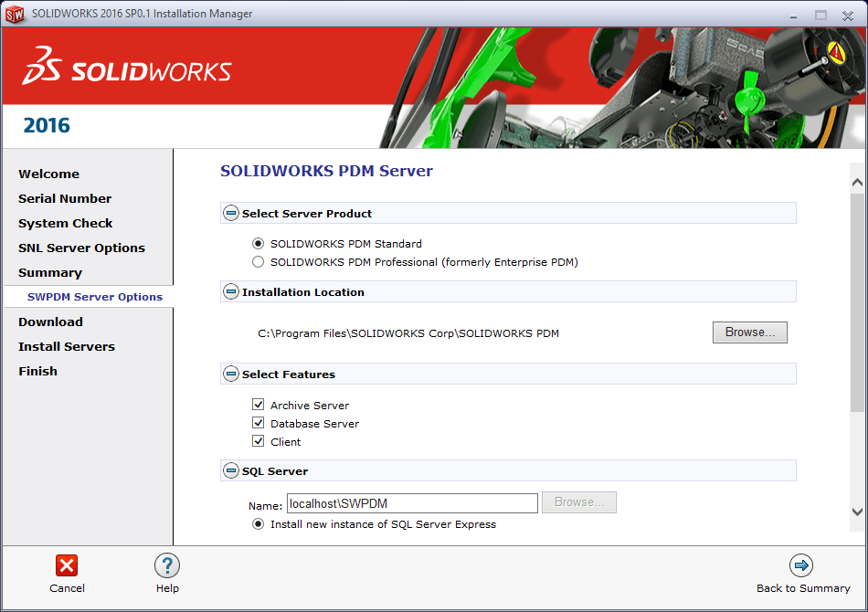This screenshot has height=612, width=868.
Task: Click the red Cancel icon
Action: click(67, 565)
